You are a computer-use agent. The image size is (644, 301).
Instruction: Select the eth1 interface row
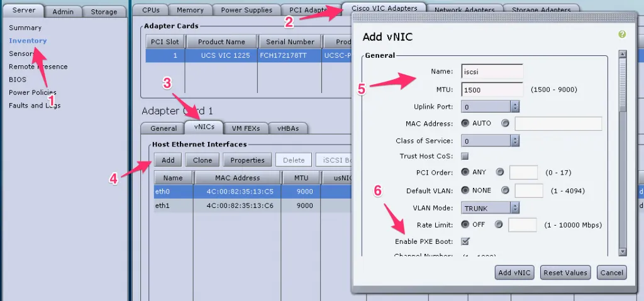pyautogui.click(x=253, y=205)
